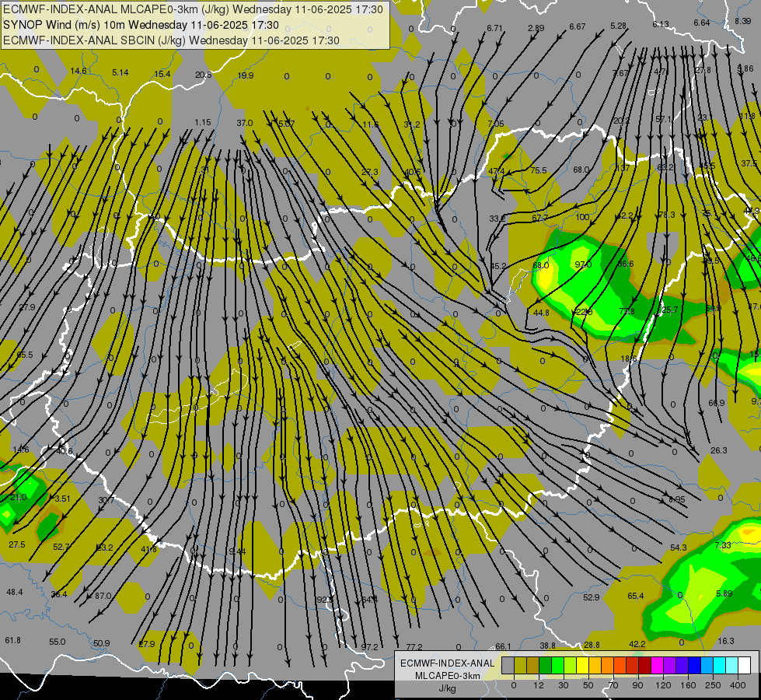Screen dimensions: 761x700
Task: Click the 'ECMWF-INDEX-ANAL SBCIN (J/kg)' title line
Action: pos(94,40)
